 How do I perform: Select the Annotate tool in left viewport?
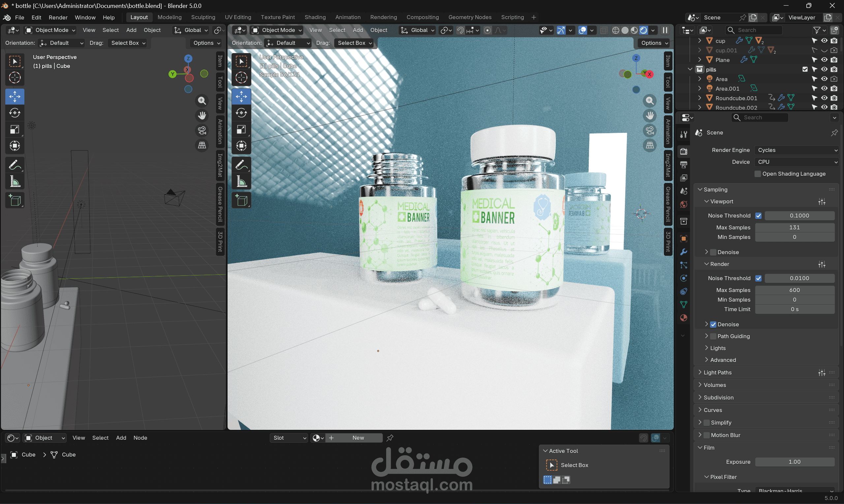[15, 165]
